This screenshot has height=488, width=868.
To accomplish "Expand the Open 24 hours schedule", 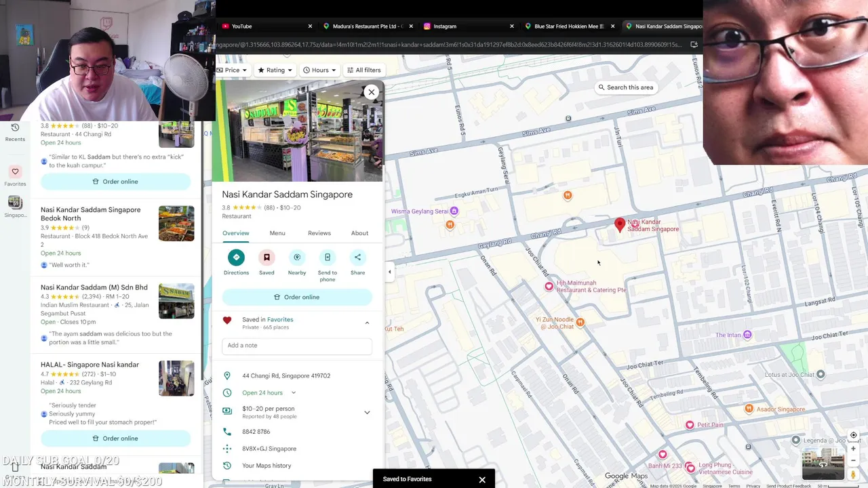I will click(x=293, y=392).
